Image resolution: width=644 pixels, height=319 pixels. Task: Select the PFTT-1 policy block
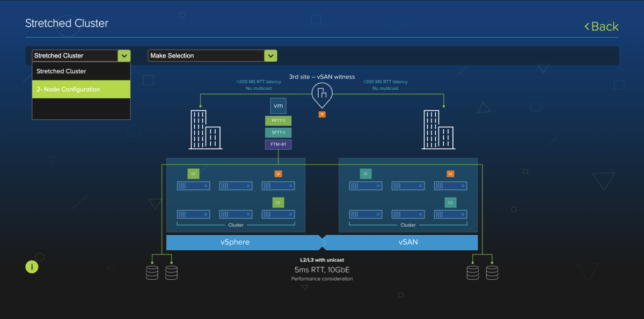(x=278, y=121)
